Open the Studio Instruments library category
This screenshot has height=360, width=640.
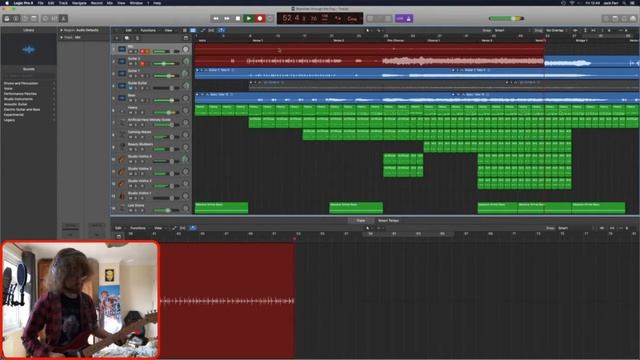[18, 99]
